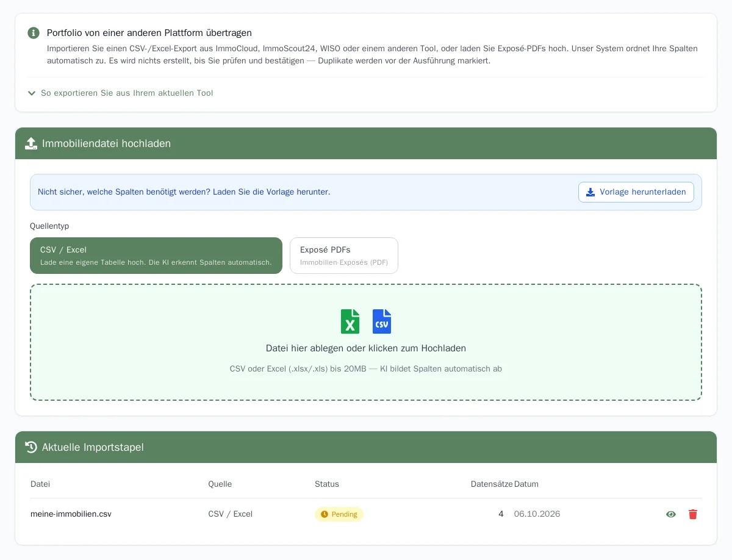Open the file 'meine-immobilien.csv'
Viewport: 732px width, 560px height.
click(71, 514)
